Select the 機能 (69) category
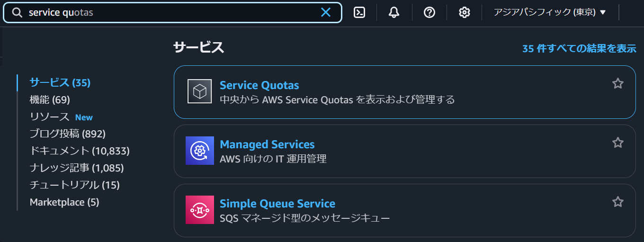This screenshot has height=242, width=644. coord(50,99)
